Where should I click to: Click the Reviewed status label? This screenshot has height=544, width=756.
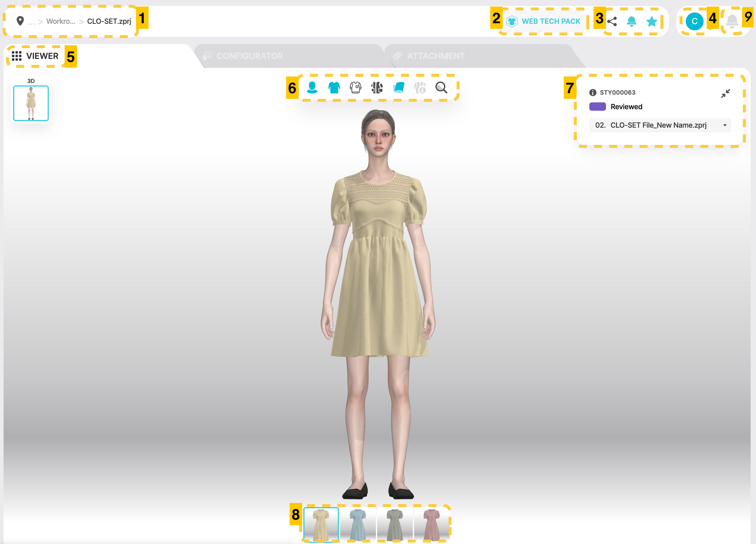(x=626, y=107)
